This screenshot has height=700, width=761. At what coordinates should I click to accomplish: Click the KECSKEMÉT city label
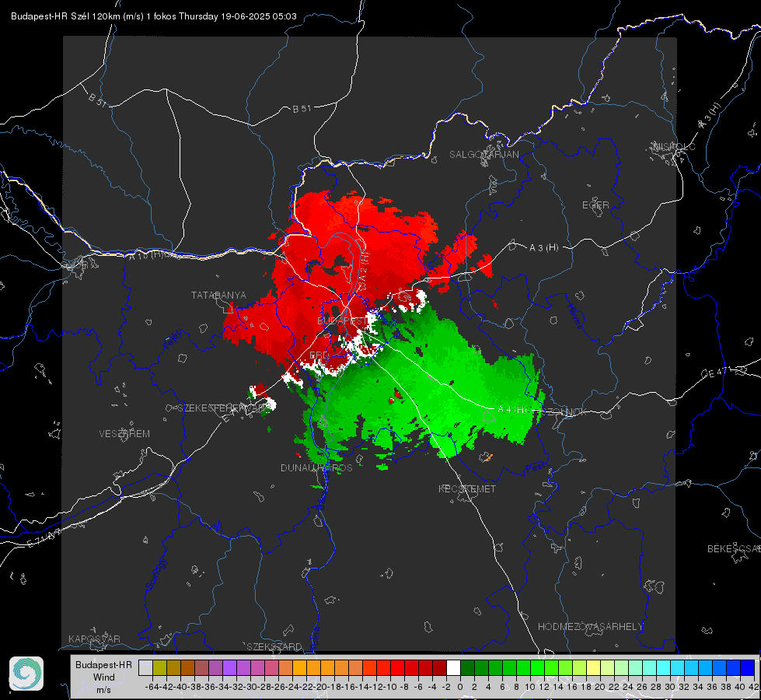pos(467,488)
